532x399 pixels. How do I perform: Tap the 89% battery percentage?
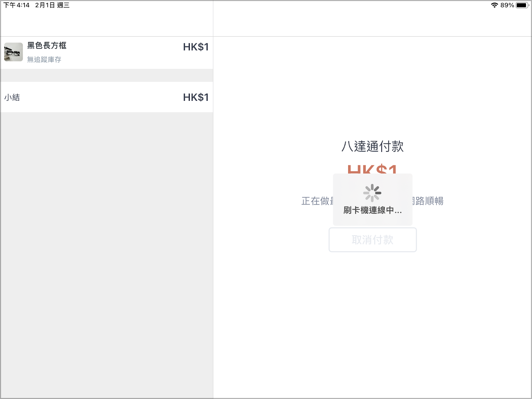pyautogui.click(x=507, y=5)
